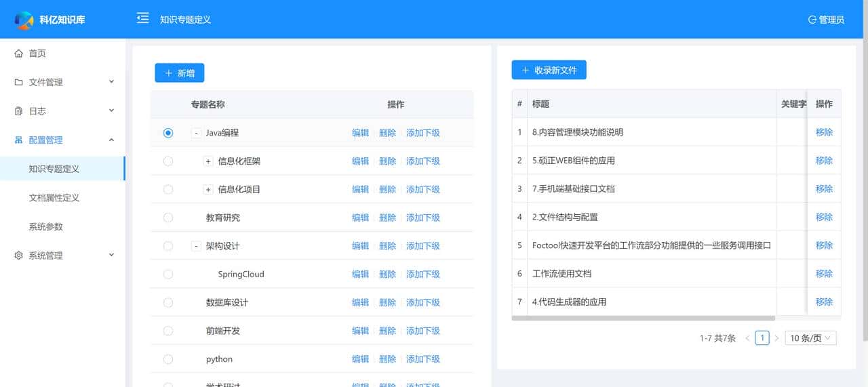Viewport: 868px width, 387px height.
Task: Select the 数据库设计 radio button
Action: [x=168, y=302]
